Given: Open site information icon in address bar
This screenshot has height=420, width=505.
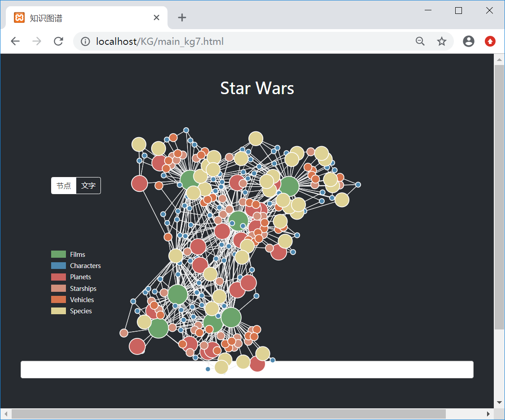Looking at the screenshot, I should click(x=85, y=42).
